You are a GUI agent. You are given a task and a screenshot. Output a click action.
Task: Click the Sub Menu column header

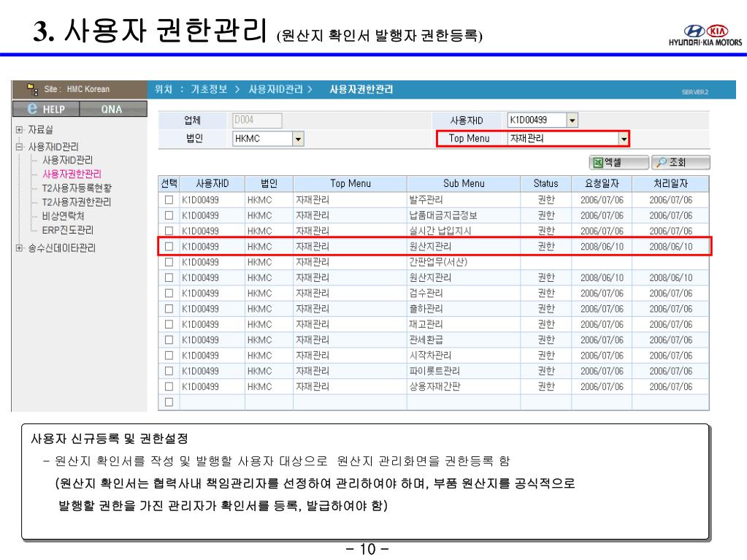(464, 183)
